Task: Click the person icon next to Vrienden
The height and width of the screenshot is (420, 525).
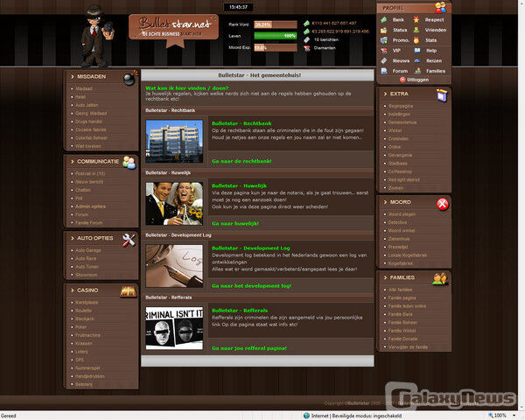Action: coord(416,30)
